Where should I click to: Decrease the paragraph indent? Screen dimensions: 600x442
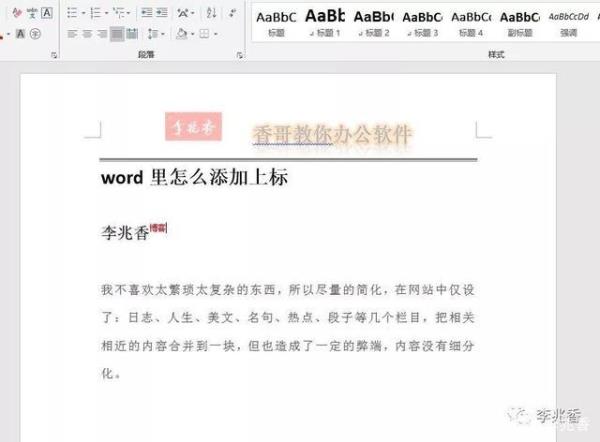147,13
